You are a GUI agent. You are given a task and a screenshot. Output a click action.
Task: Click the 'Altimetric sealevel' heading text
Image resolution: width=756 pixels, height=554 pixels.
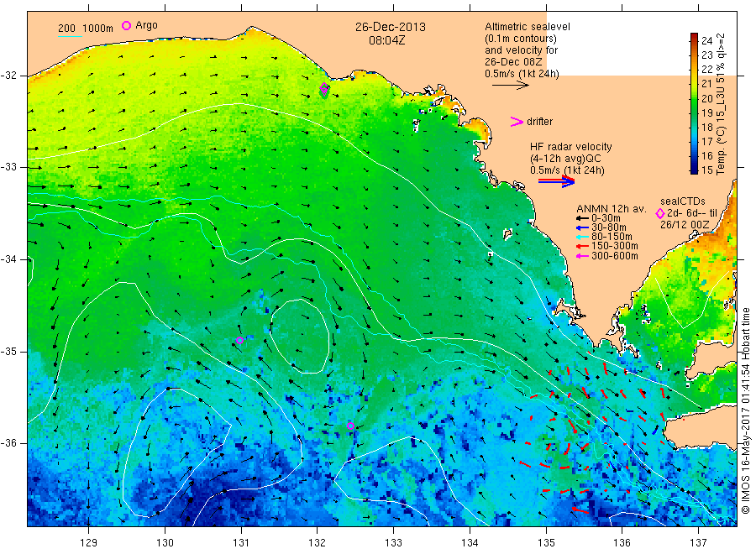(x=528, y=27)
